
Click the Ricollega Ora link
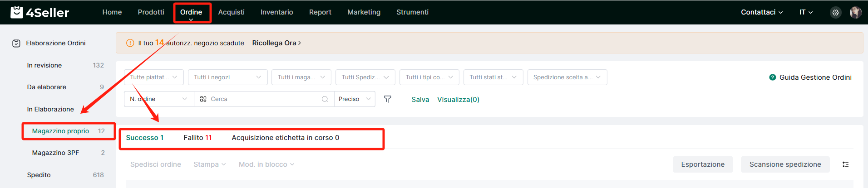coord(276,43)
